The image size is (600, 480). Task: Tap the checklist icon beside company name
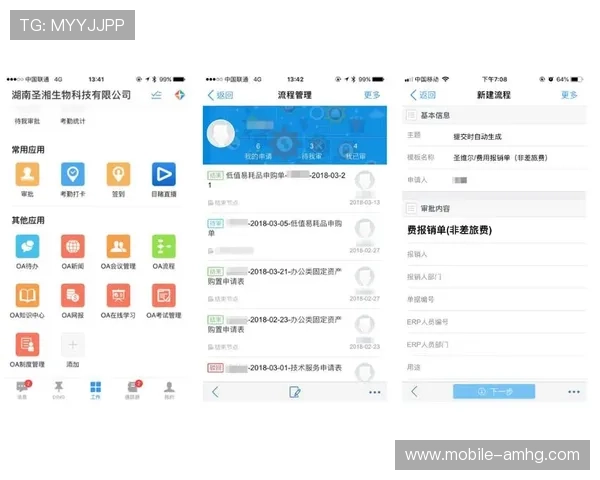point(156,95)
